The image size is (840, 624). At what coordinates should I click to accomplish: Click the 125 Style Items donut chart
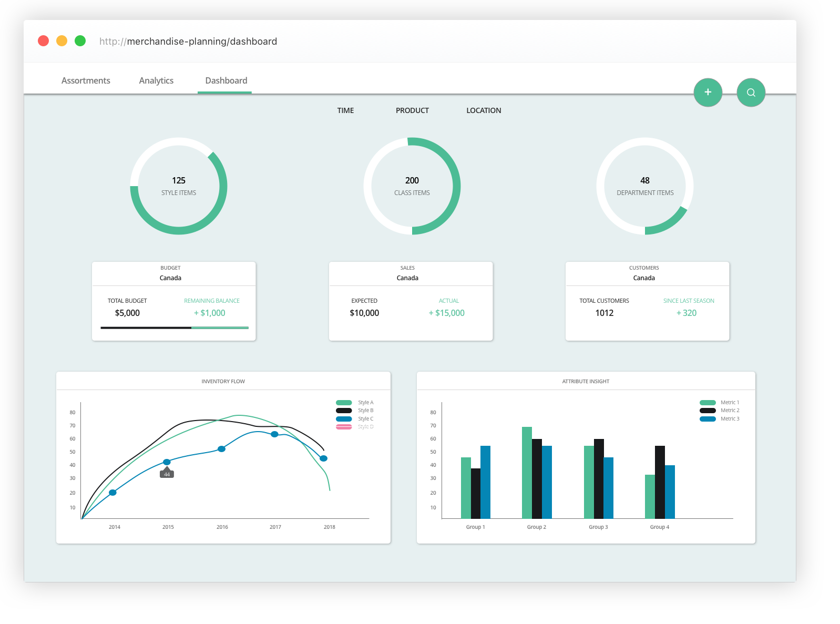point(179,186)
